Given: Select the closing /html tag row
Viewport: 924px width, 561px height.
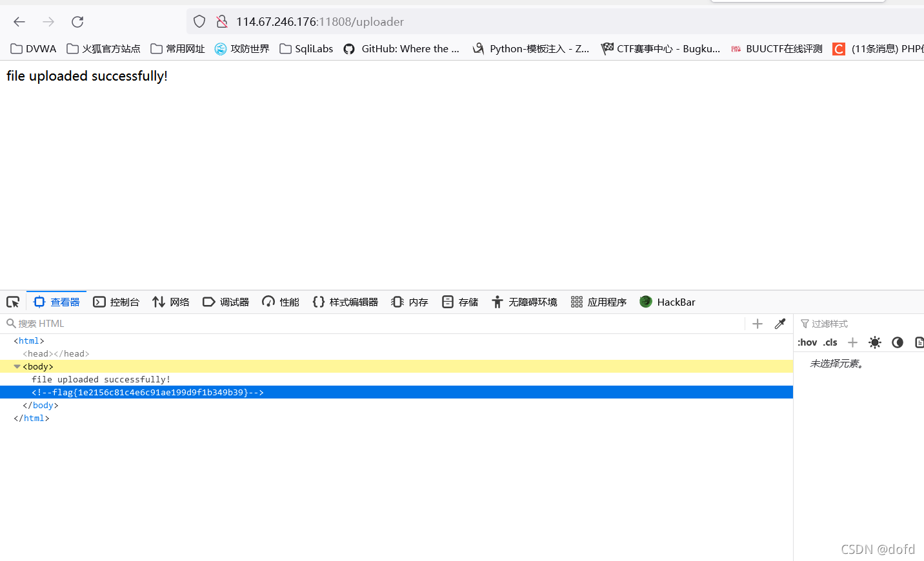Looking at the screenshot, I should tap(396, 418).
